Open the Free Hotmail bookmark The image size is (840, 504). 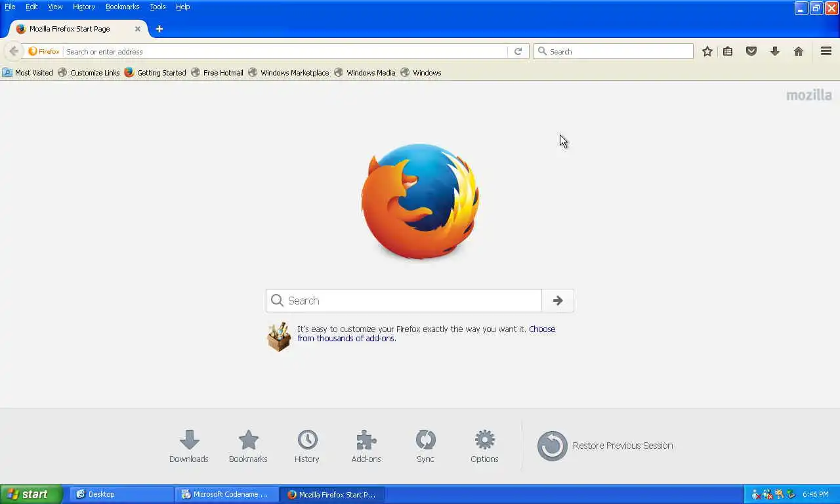[x=217, y=73]
